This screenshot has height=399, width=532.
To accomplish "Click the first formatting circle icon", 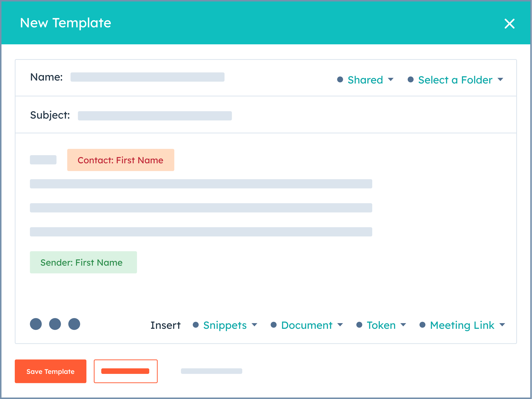I will pos(36,324).
